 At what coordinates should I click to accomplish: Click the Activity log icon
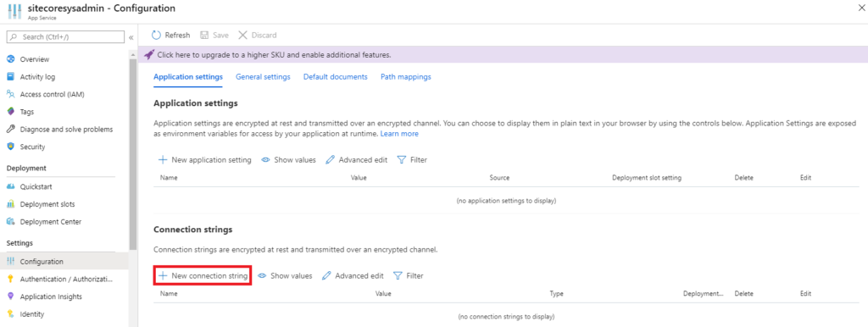10,77
